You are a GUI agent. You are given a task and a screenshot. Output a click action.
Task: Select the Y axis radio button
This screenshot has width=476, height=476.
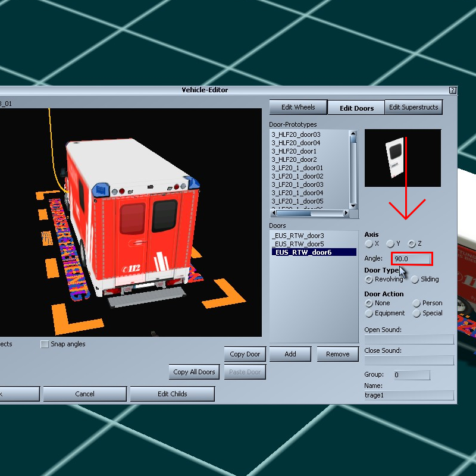[x=390, y=244]
